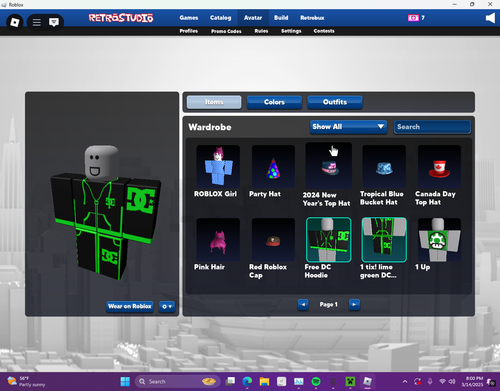Expand the Show All filter dropdown
Image resolution: width=500 pixels, height=391 pixels.
point(348,127)
